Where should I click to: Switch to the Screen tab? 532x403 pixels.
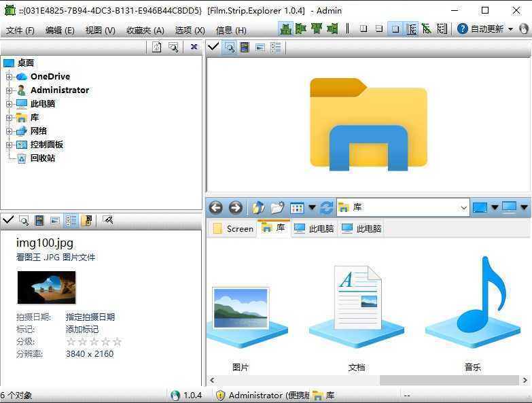pyautogui.click(x=233, y=228)
